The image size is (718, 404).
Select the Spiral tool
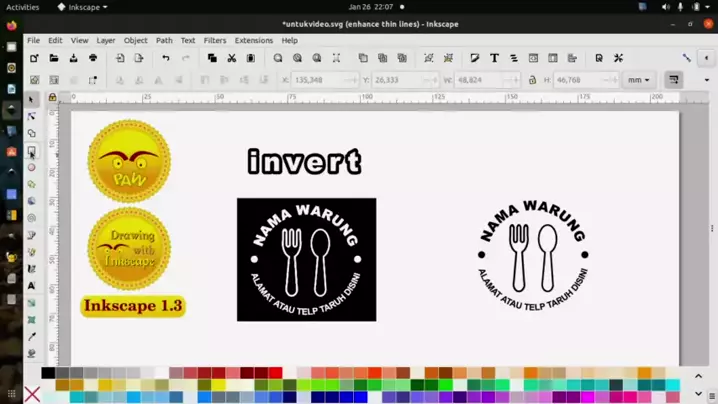[31, 218]
